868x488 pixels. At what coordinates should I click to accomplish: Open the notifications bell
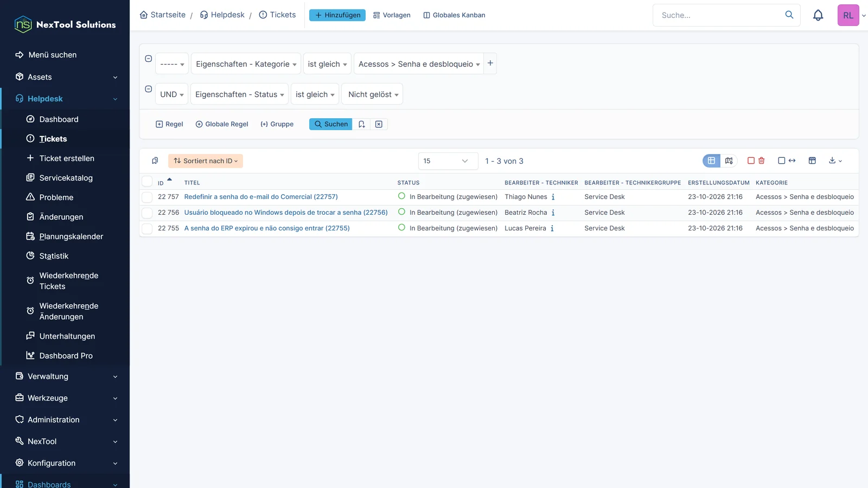818,15
